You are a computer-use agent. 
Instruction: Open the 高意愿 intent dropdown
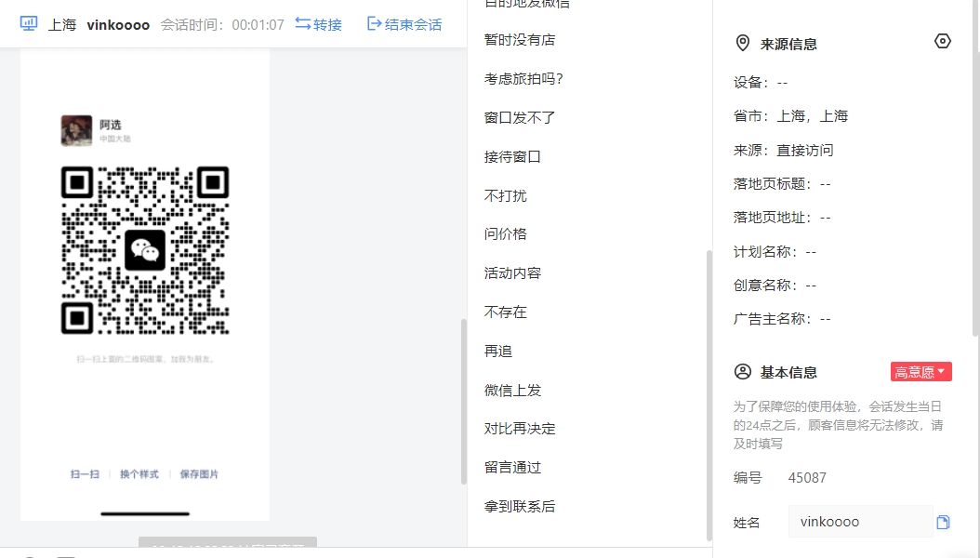coord(920,372)
